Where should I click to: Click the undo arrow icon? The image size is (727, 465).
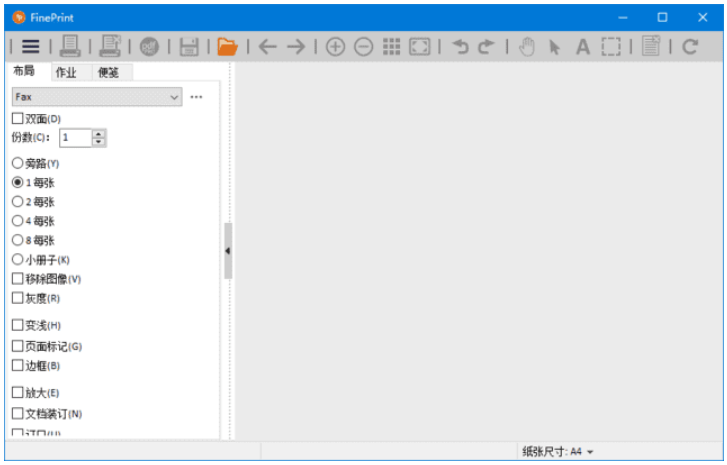459,46
